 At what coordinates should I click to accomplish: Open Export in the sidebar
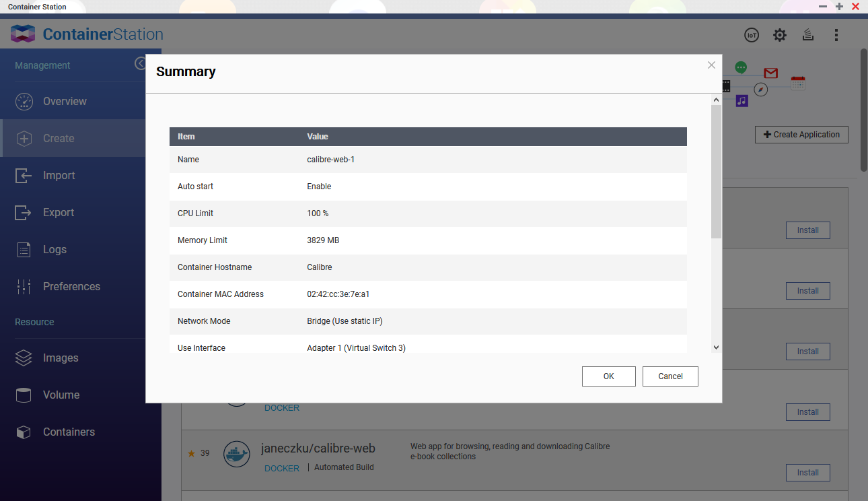(x=58, y=213)
